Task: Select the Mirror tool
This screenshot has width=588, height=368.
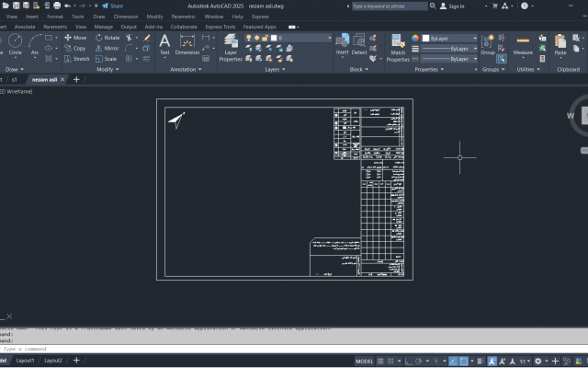Action: pyautogui.click(x=107, y=48)
